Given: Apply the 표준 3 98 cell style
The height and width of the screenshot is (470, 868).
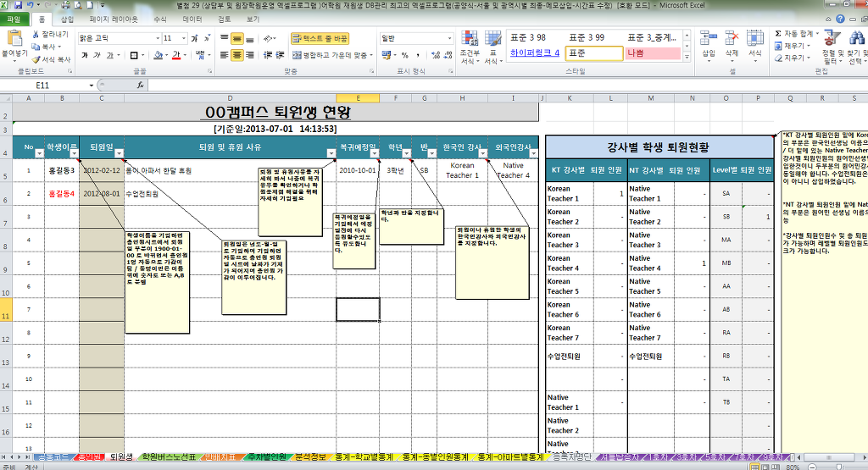Looking at the screenshot, I should click(535, 37).
